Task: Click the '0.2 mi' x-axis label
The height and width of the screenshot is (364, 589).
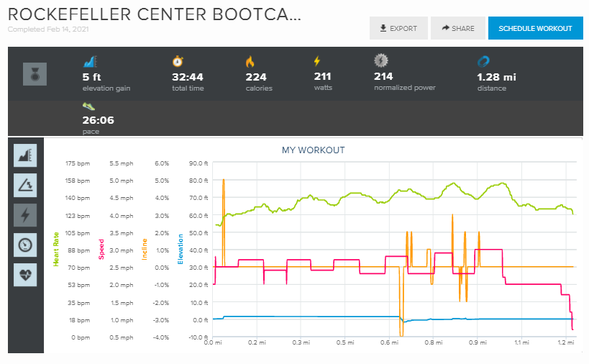Action: pos(257,342)
